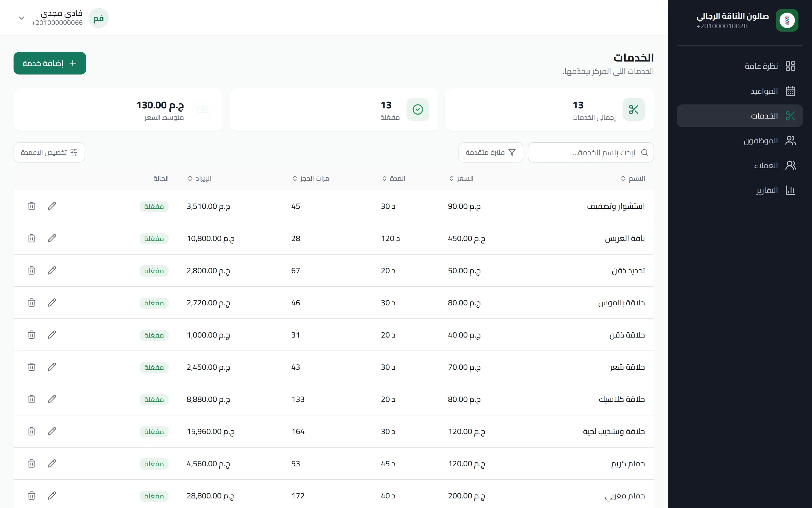
Task: Open التقارير from the sidebar
Action: (x=740, y=190)
